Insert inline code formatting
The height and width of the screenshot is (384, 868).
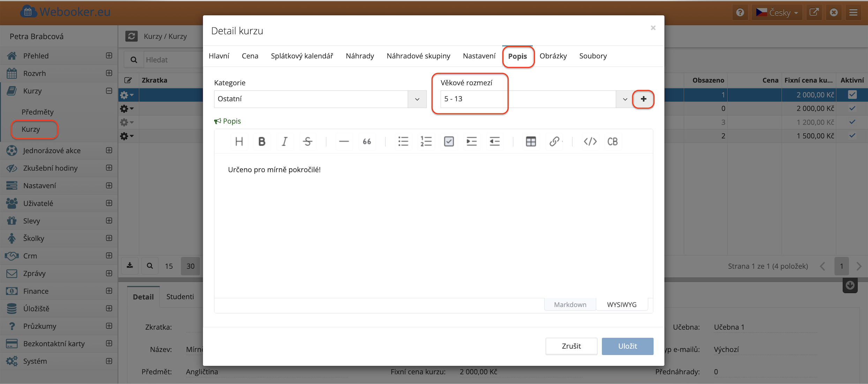click(590, 141)
